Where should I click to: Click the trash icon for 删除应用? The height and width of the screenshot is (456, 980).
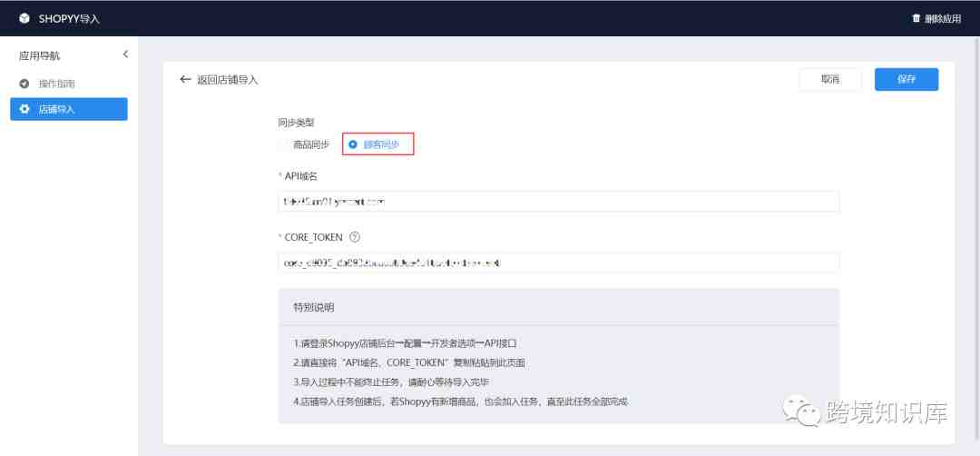click(916, 18)
